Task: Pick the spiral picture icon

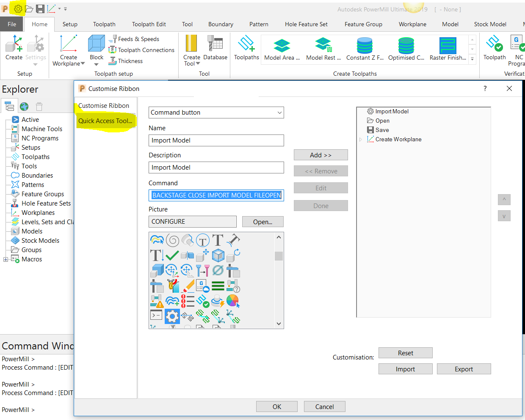Action: (x=172, y=240)
